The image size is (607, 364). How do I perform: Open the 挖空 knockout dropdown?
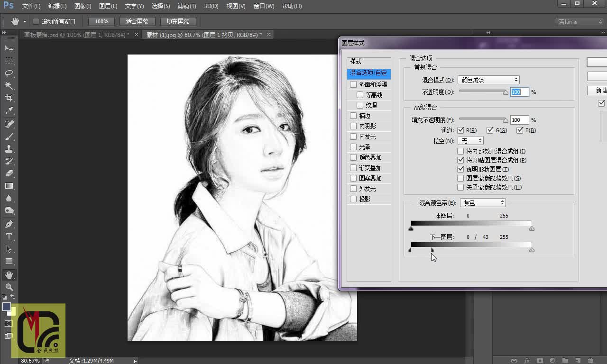pos(470,140)
